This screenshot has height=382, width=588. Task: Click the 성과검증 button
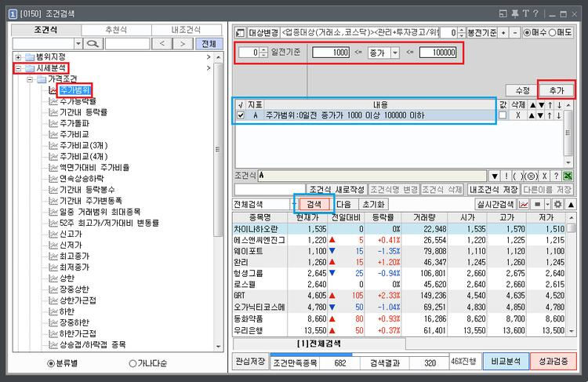point(554,361)
